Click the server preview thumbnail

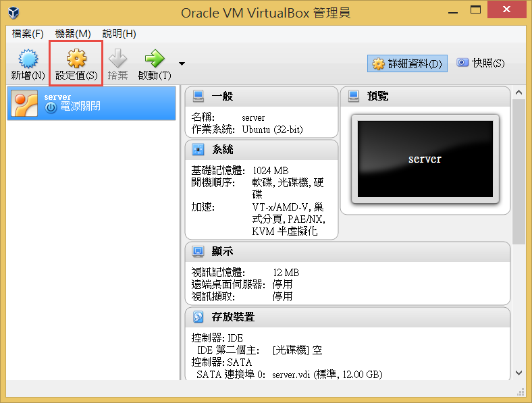coord(425,159)
